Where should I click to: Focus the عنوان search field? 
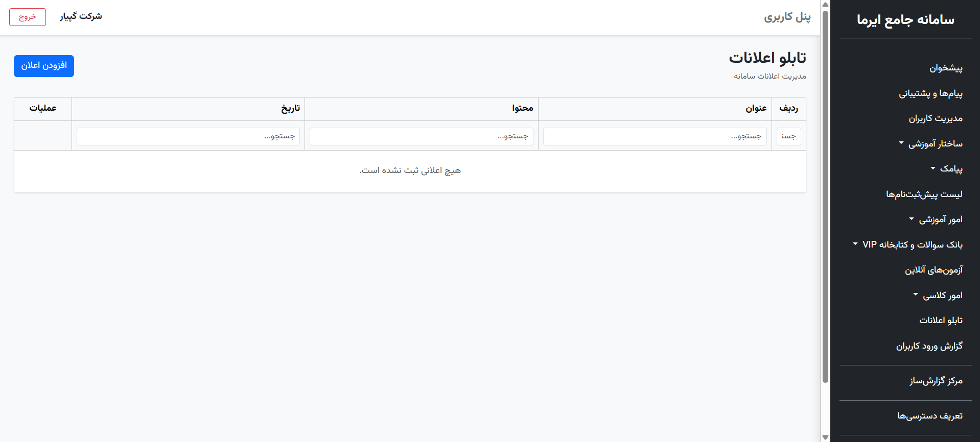pyautogui.click(x=655, y=136)
